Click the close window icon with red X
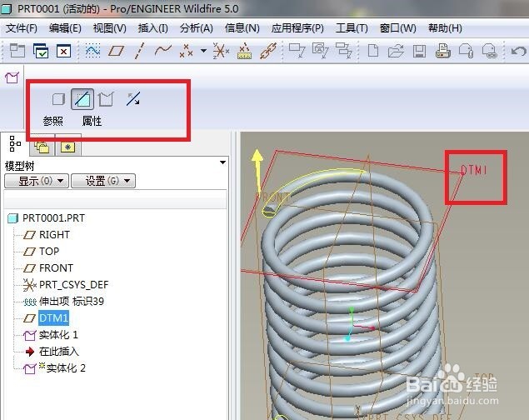This screenshot has height=420, width=529. (64, 52)
